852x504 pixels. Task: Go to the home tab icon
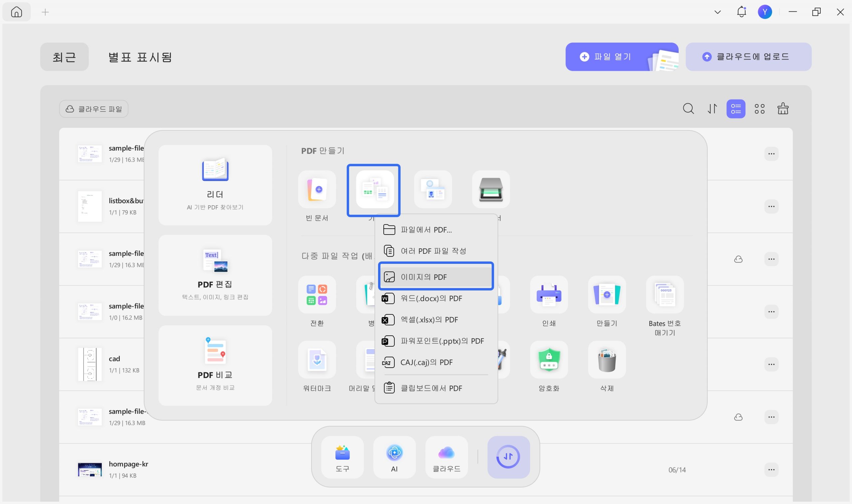[16, 12]
